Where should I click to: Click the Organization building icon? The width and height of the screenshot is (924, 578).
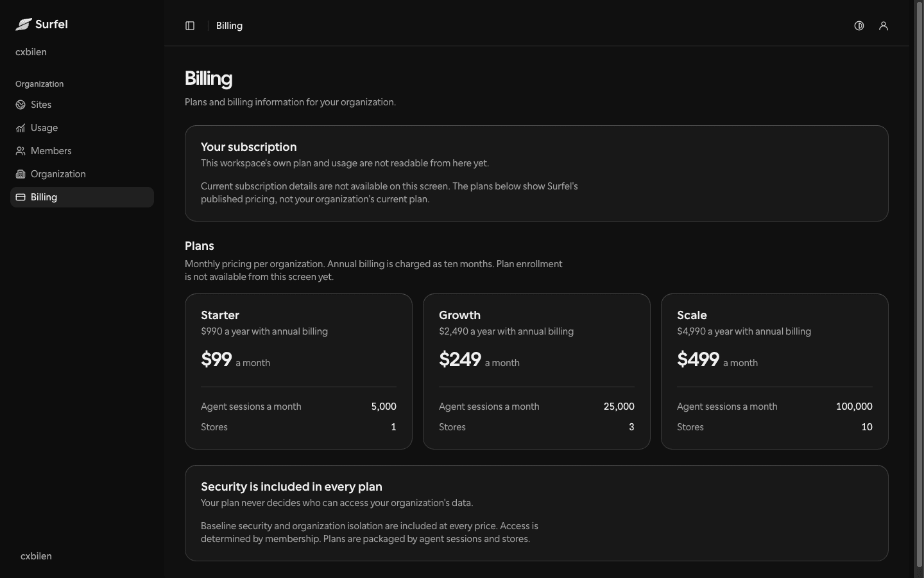21,174
